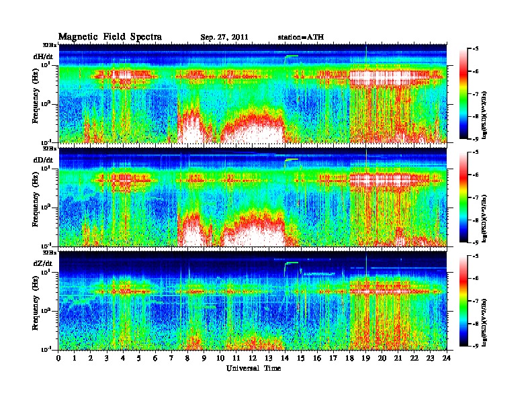Select the dD/dt panel label
This screenshot has height=411, width=532.
pos(44,160)
